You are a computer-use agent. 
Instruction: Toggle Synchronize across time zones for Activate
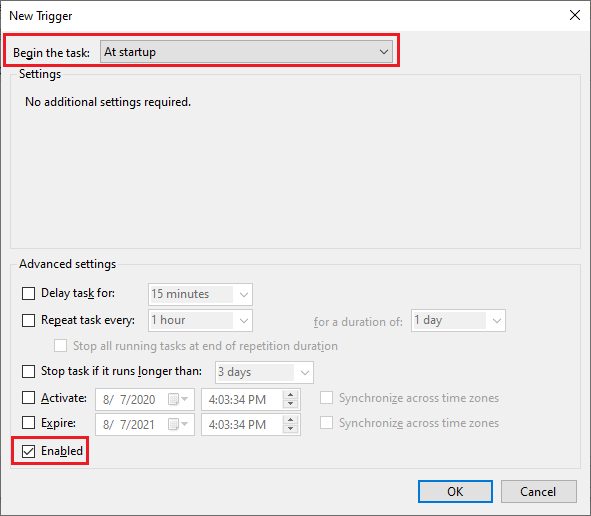pos(326,398)
